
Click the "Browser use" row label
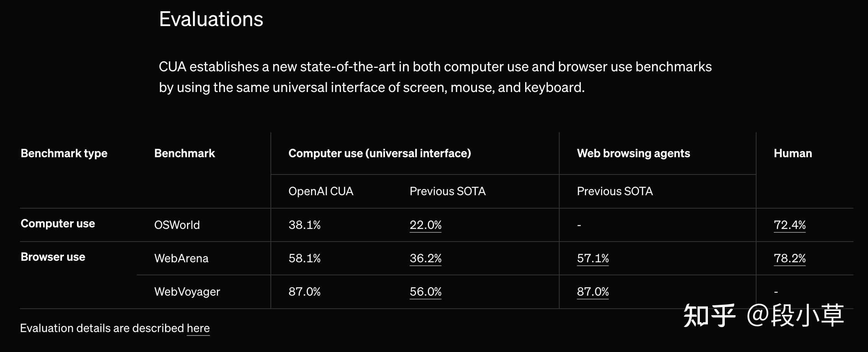(x=53, y=257)
